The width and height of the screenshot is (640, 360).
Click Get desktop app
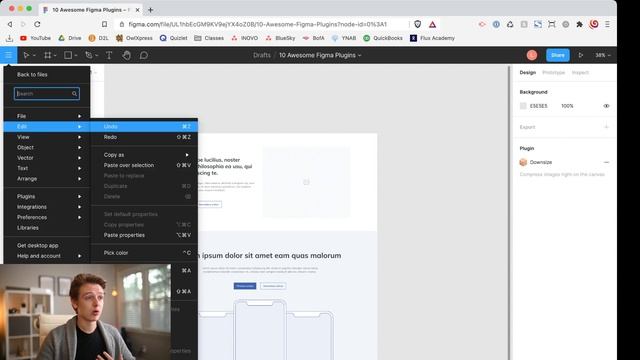tap(38, 245)
